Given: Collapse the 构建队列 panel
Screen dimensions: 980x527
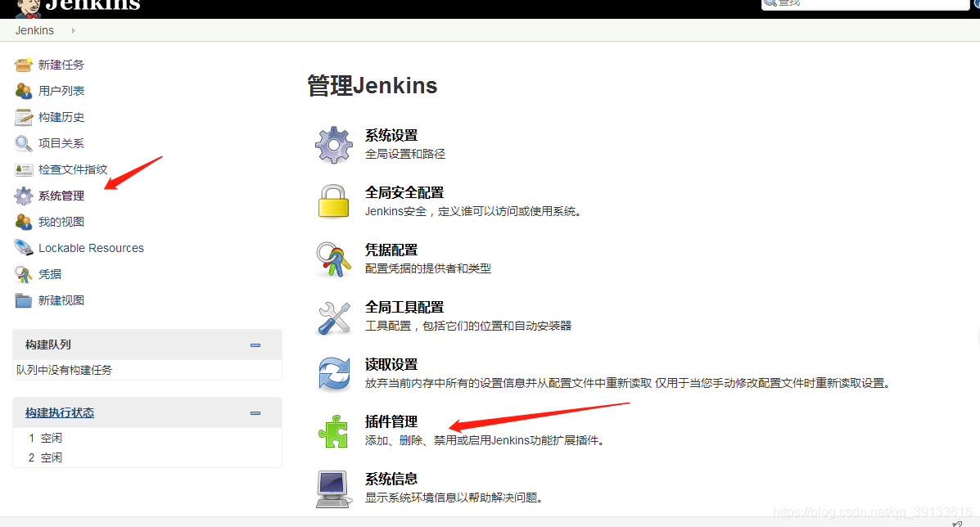Looking at the screenshot, I should point(255,345).
